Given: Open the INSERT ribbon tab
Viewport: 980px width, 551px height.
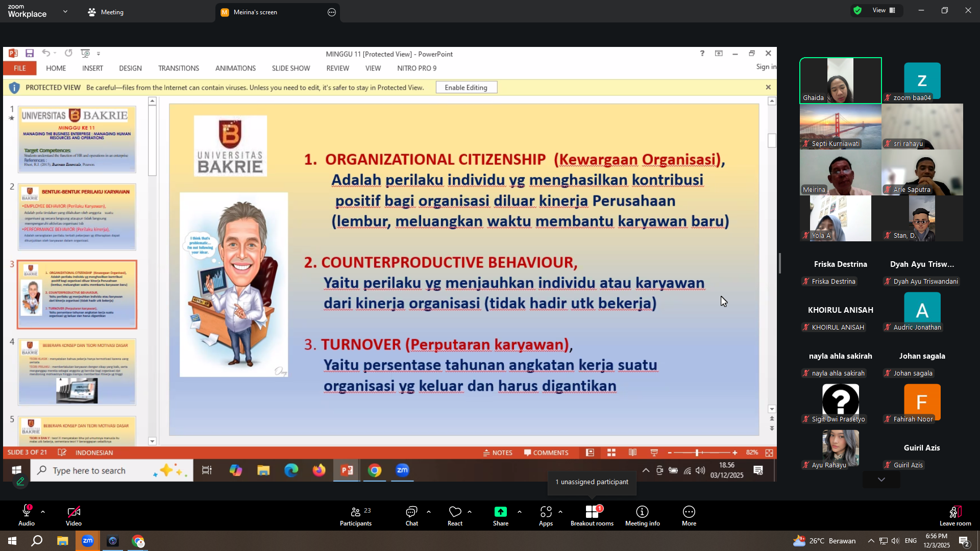Looking at the screenshot, I should click(x=92, y=68).
